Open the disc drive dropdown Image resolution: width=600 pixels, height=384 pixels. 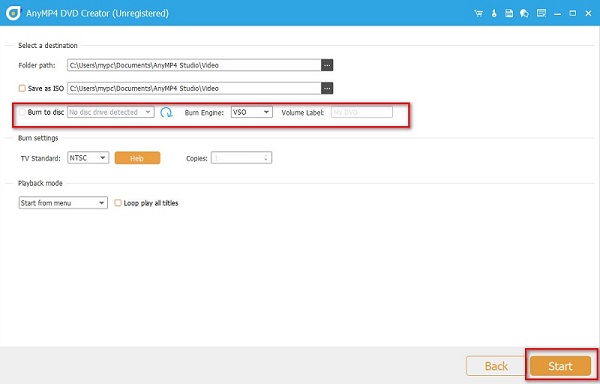pyautogui.click(x=111, y=112)
